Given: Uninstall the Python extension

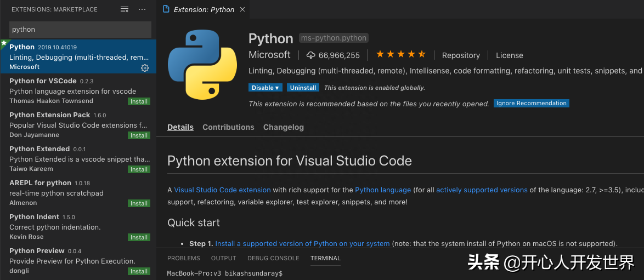Looking at the screenshot, I should tap(303, 88).
